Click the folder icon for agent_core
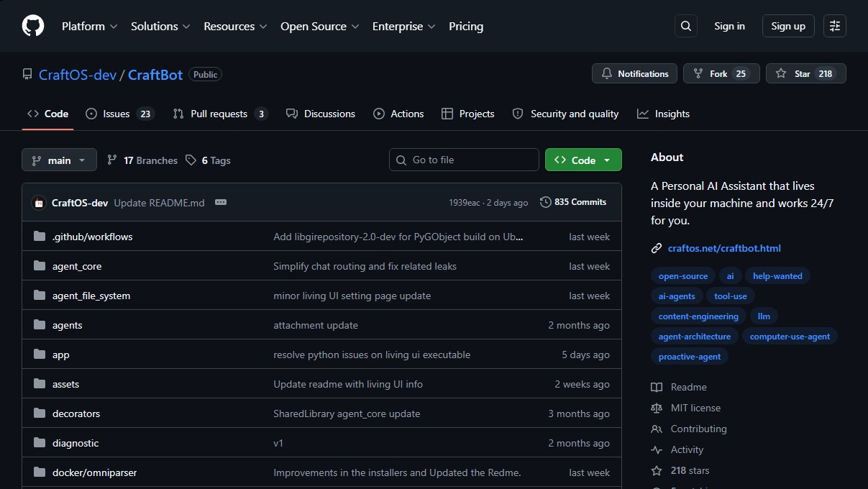Viewport: 868px width, 489px height. (x=40, y=266)
